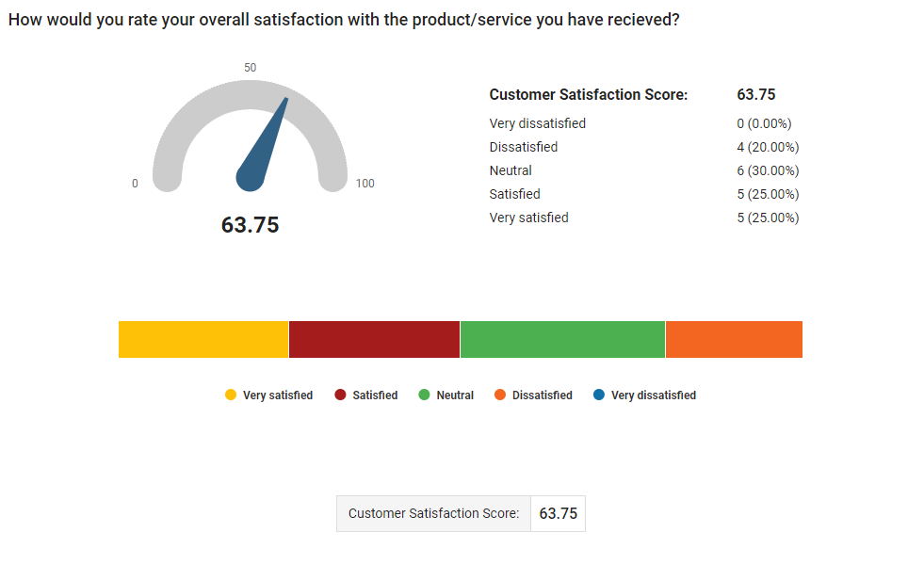Click the 63.75 value under the gauge
924x565 pixels.
click(x=250, y=225)
